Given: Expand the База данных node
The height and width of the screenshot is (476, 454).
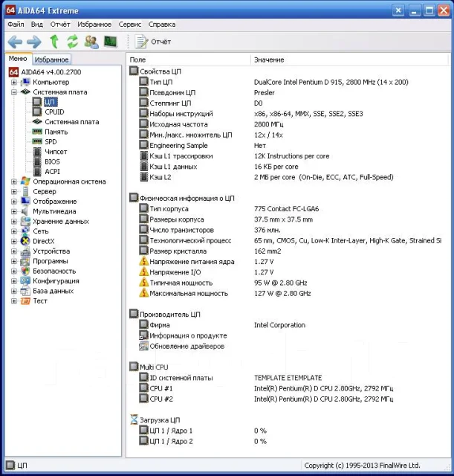Looking at the screenshot, I should click(14, 291).
